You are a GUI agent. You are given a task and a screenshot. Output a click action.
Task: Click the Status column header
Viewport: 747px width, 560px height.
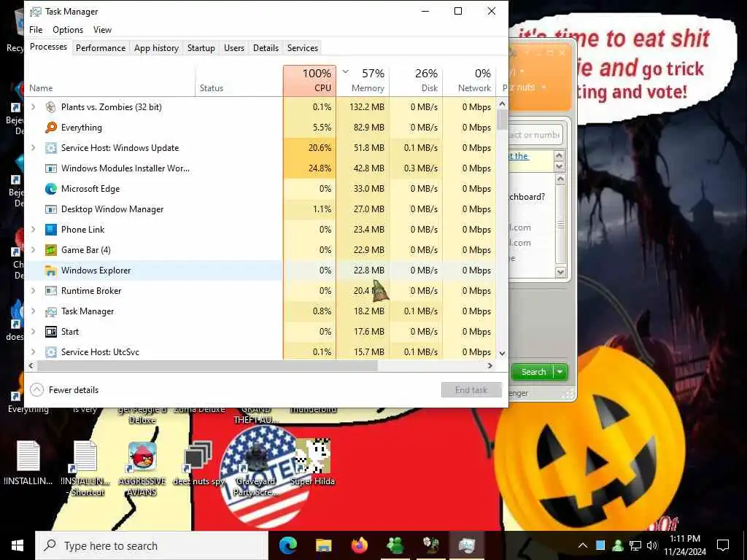click(239, 80)
